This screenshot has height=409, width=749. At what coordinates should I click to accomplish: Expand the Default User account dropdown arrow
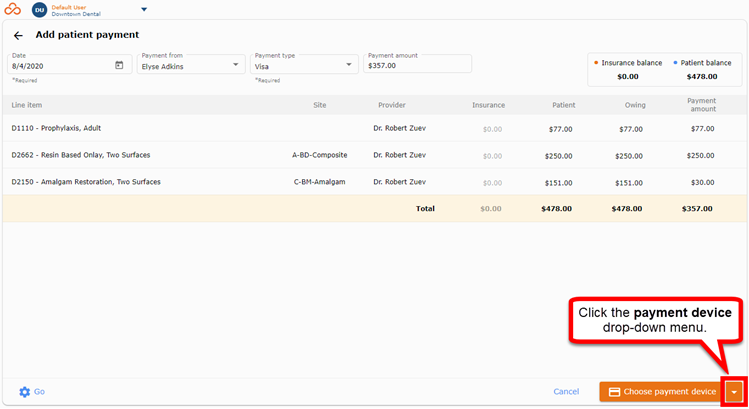tap(144, 9)
